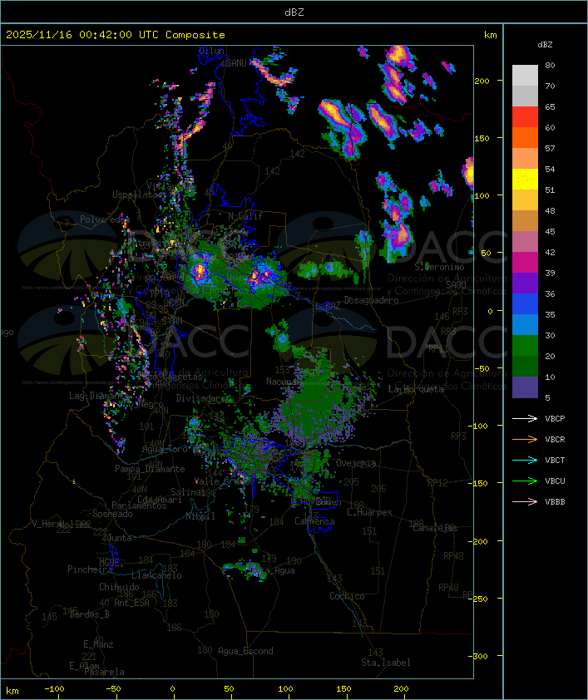Click the Desaguadero map label
This screenshot has width=588, height=700.
371,300
